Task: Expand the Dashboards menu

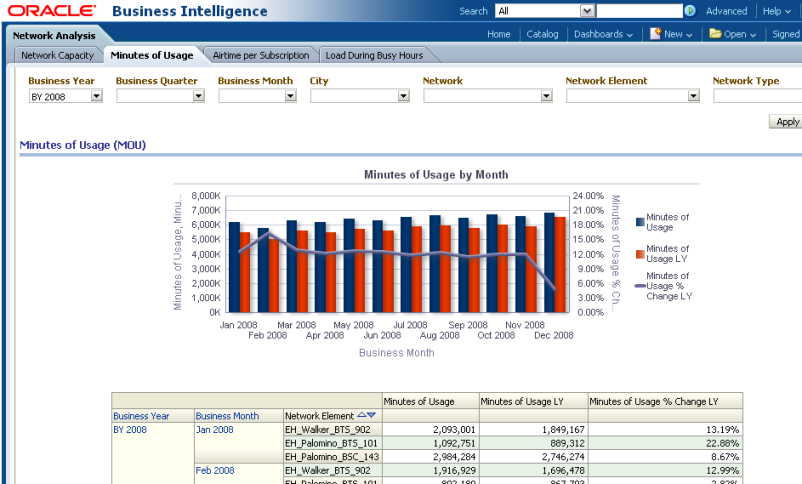Action: pyautogui.click(x=603, y=34)
